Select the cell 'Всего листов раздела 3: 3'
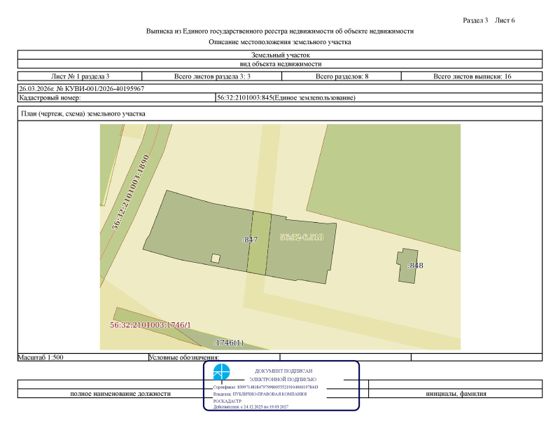 click(212, 76)
